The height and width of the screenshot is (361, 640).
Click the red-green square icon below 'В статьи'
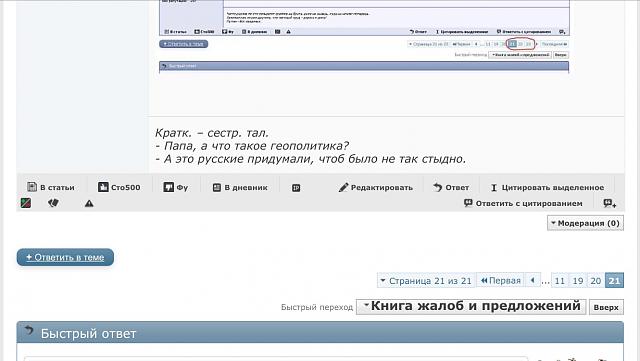click(26, 203)
